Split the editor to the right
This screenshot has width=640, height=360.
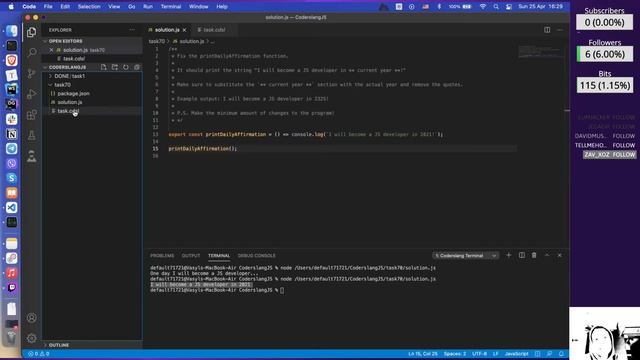[547, 30]
